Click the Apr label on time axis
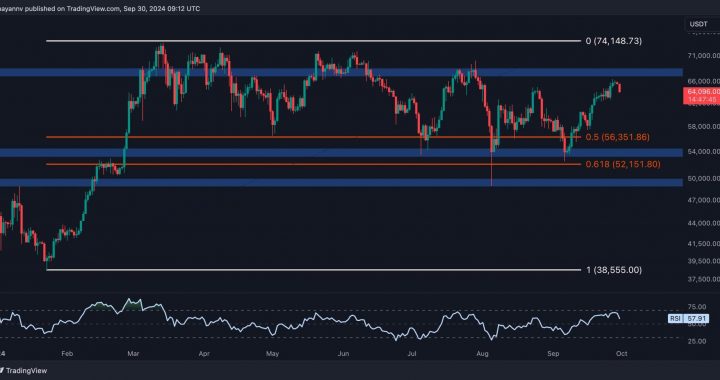 (x=204, y=354)
